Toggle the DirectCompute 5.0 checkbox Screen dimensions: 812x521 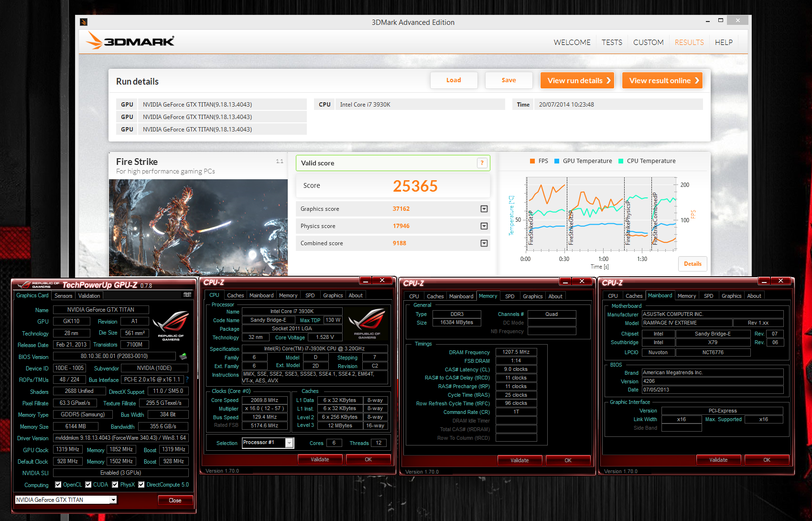click(x=141, y=485)
